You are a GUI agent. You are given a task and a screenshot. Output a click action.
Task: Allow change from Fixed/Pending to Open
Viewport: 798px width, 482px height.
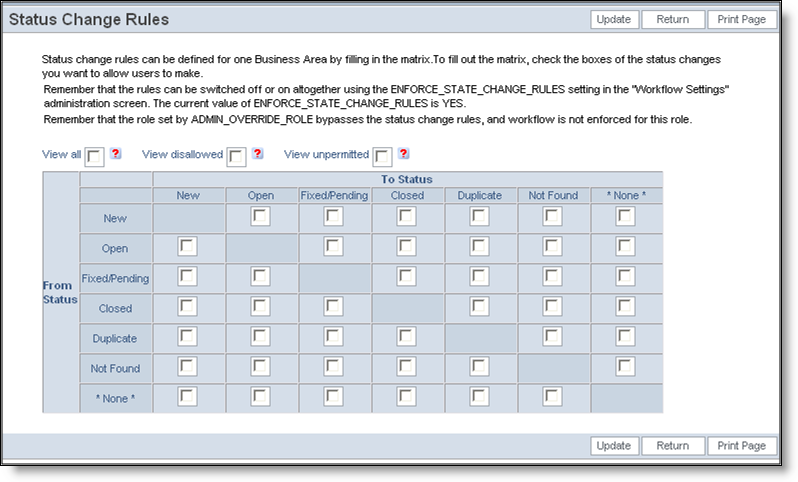(260, 276)
